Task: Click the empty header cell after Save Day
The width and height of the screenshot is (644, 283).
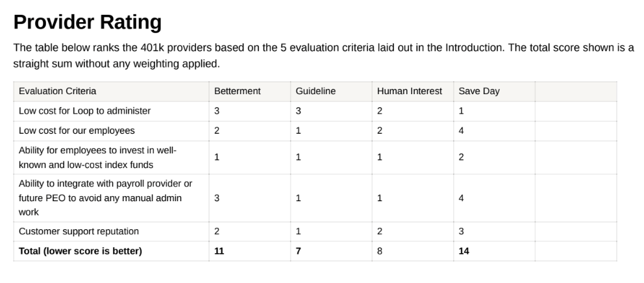Action: pyautogui.click(x=575, y=92)
